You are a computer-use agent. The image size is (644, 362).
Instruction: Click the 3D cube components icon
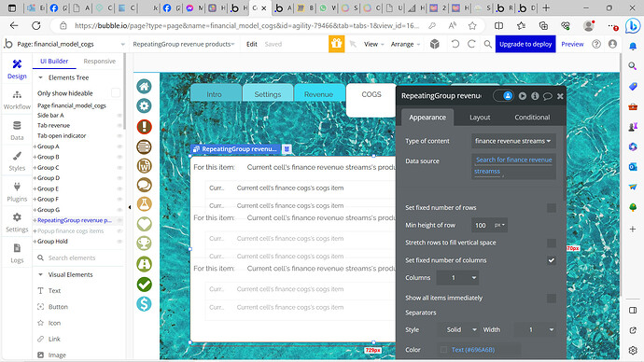(435, 44)
